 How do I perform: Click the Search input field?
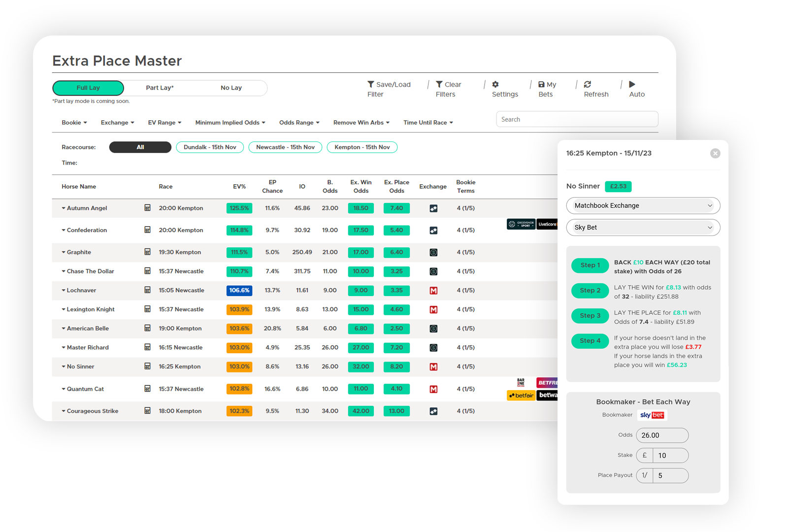577,119
